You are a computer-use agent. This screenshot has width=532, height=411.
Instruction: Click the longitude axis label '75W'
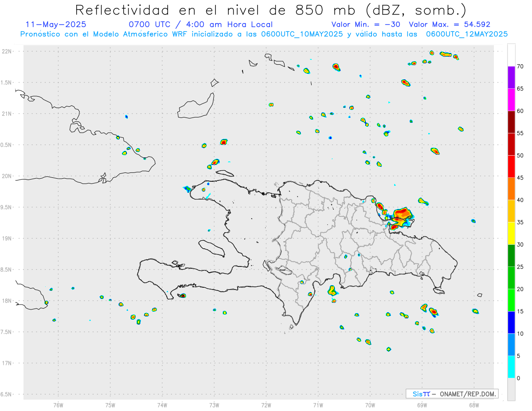(110, 405)
